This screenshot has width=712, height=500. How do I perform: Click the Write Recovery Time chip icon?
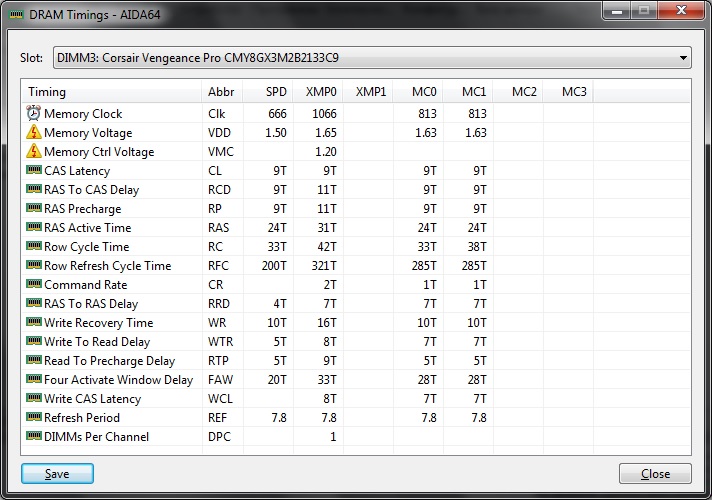click(x=34, y=322)
